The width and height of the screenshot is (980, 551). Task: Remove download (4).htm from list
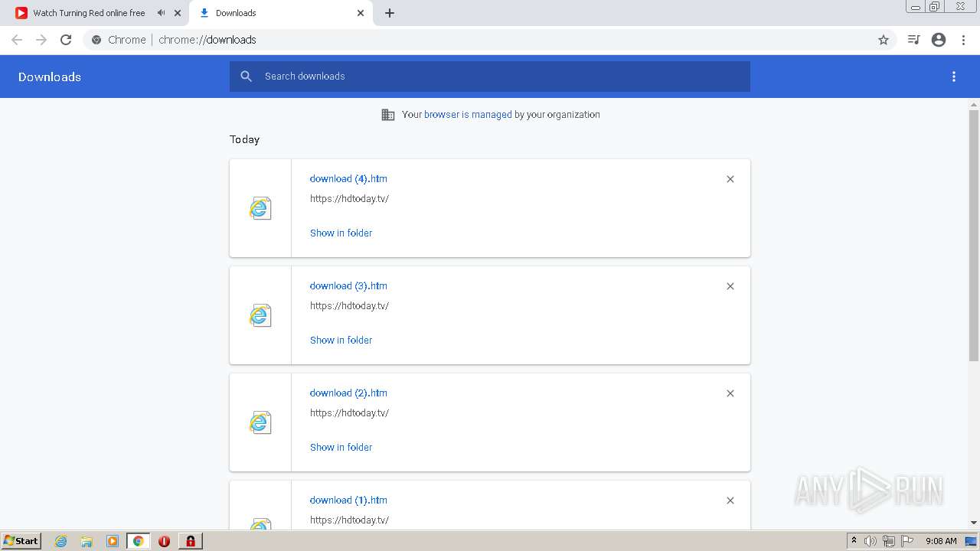(730, 179)
